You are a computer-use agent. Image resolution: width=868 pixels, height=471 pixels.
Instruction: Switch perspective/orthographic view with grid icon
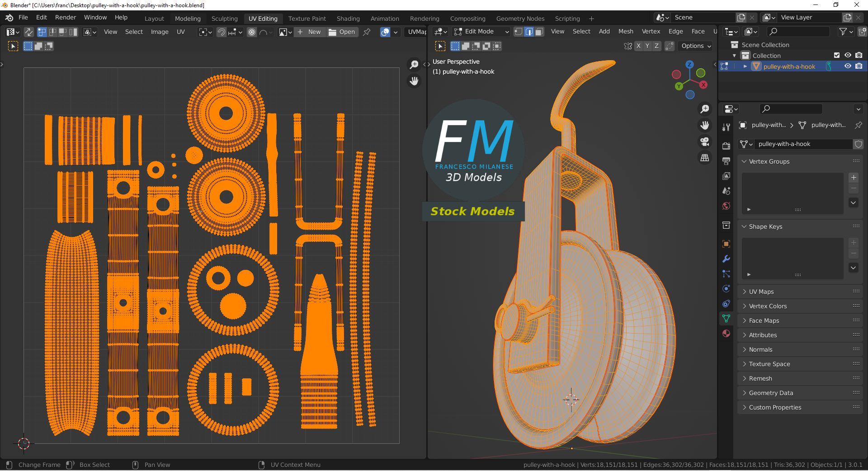[704, 158]
